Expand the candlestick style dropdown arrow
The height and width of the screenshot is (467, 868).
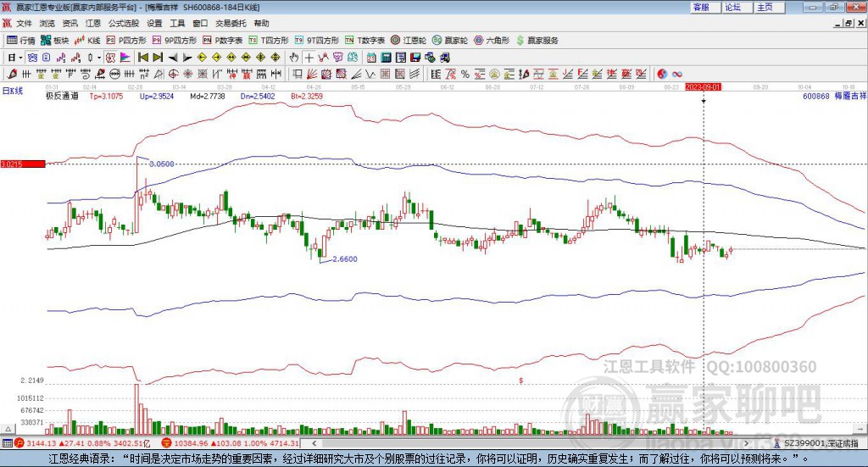coord(99,58)
